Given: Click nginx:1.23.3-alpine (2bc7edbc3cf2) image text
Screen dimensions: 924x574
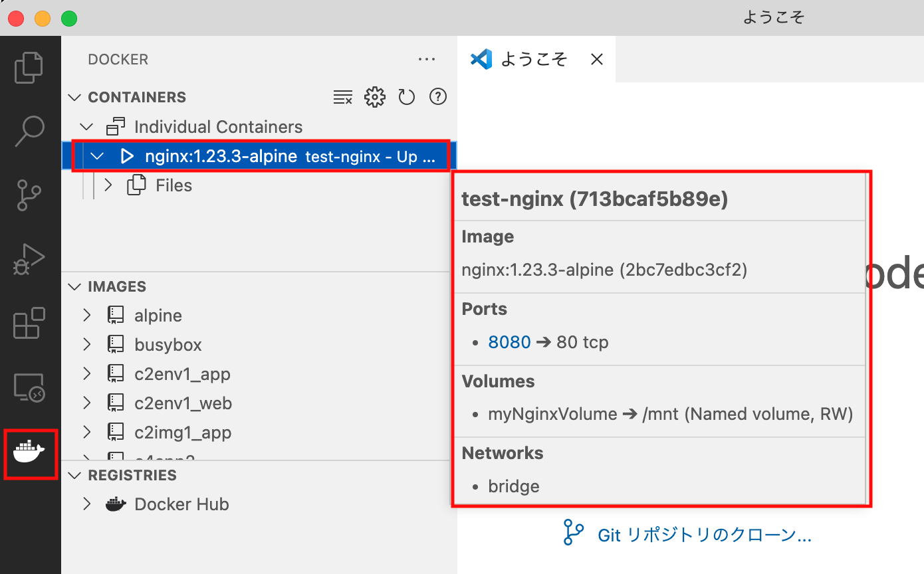Looking at the screenshot, I should click(604, 270).
